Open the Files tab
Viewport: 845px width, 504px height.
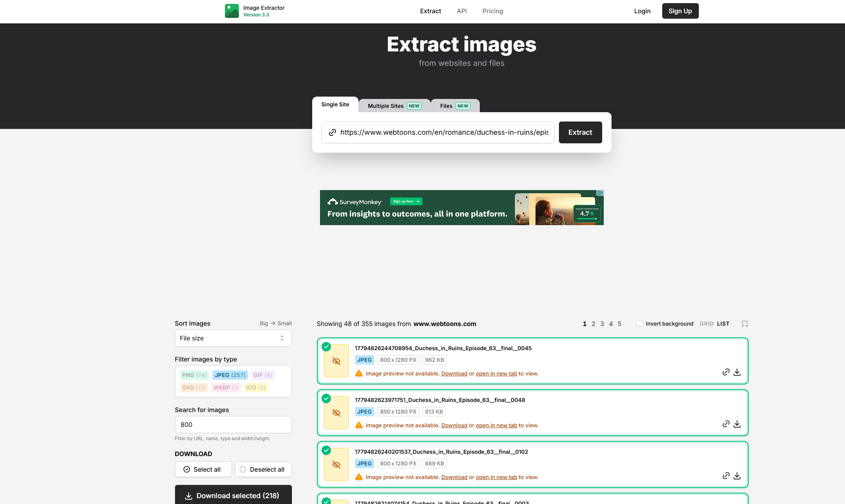[455, 106]
